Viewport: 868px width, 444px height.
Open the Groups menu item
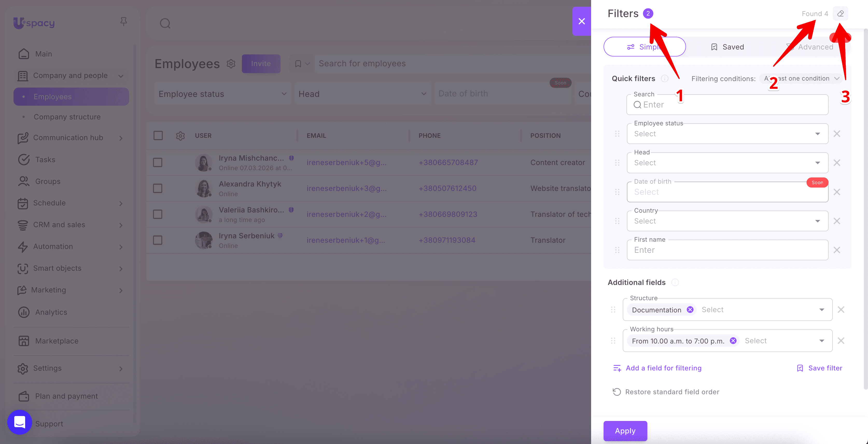click(72, 181)
